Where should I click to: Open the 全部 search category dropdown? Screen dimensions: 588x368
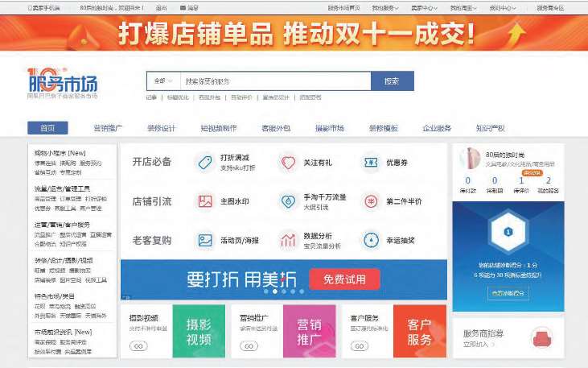tap(163, 81)
